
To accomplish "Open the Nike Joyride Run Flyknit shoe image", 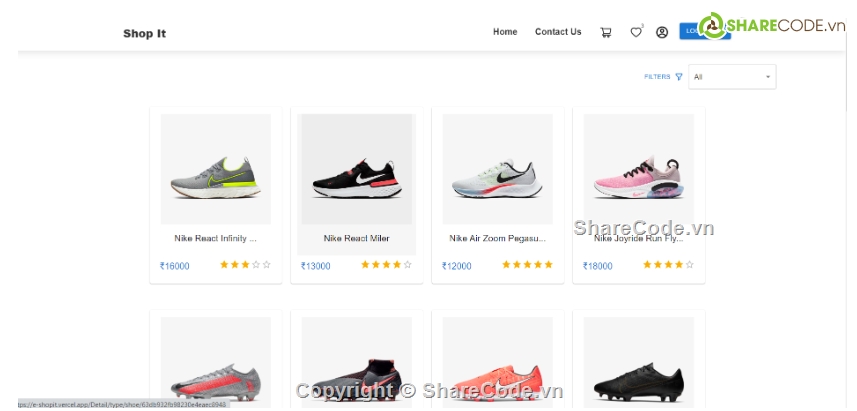I will click(x=639, y=169).
